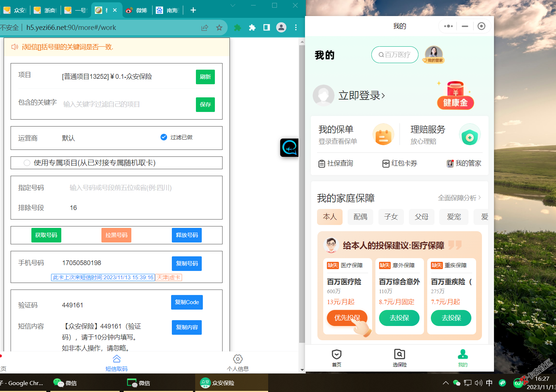
Task: Open a new browser tab
Action: coord(193,10)
